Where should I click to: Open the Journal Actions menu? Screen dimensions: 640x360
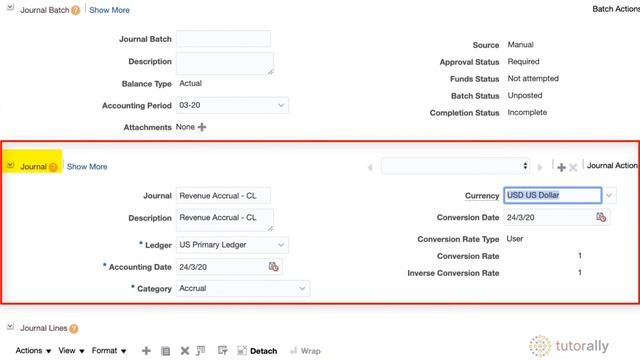[x=612, y=165]
